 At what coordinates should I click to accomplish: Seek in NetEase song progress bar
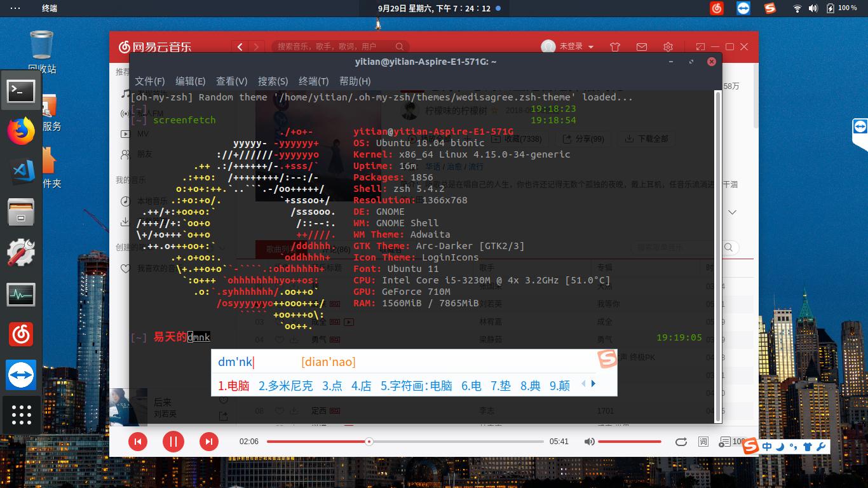(405, 442)
